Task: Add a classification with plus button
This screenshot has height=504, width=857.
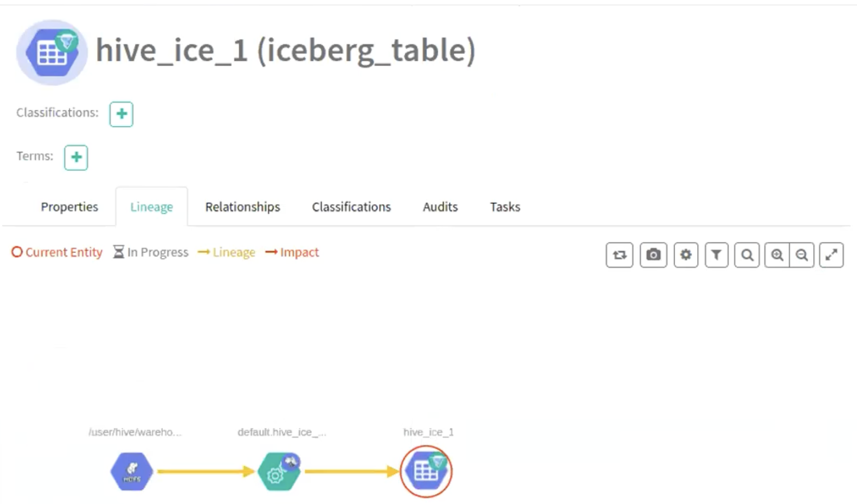Action: 121,114
